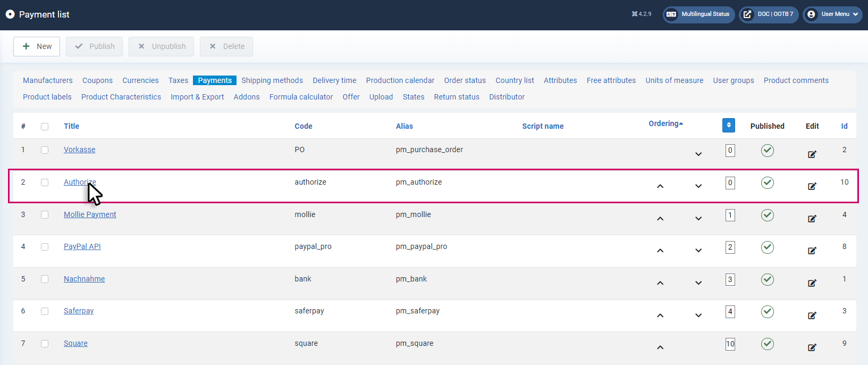Click the Unpublish button
The width and height of the screenshot is (868, 365).
pos(161,46)
